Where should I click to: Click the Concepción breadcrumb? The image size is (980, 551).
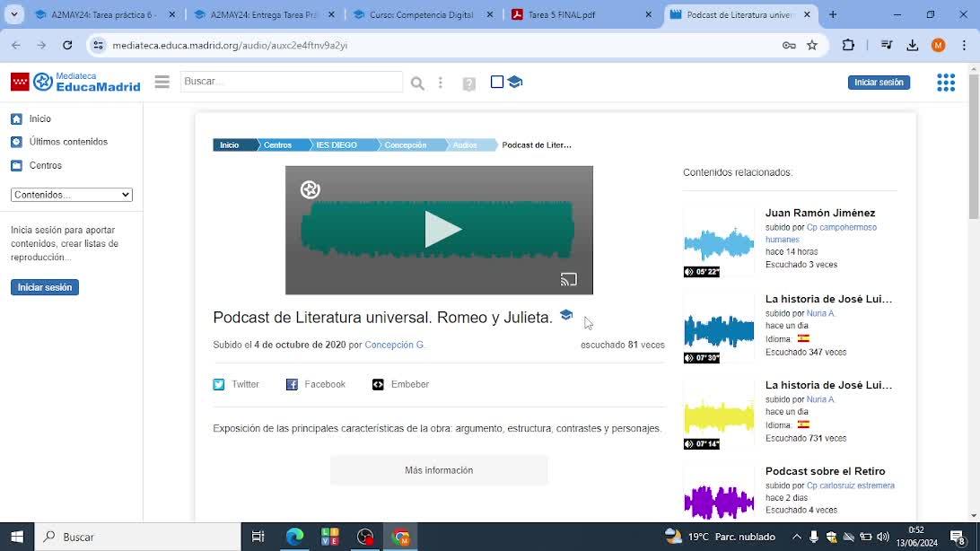[x=405, y=145]
